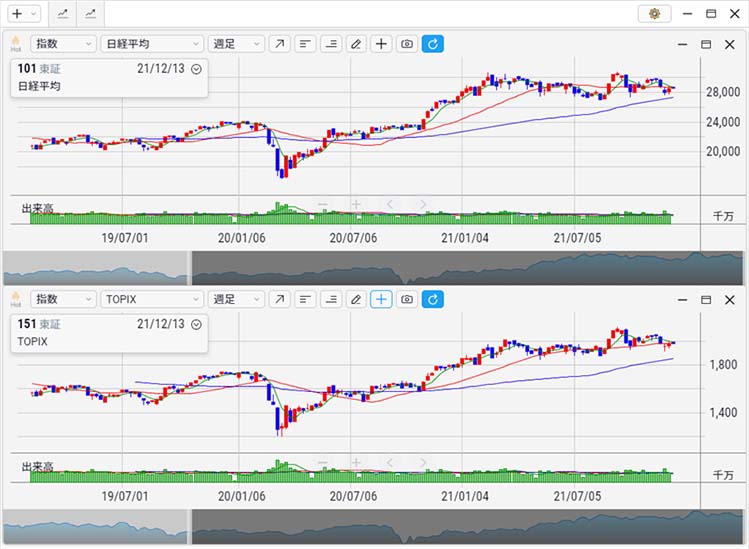Open the 日経平均 symbol dropdown
This screenshot has height=549, width=749.
click(x=152, y=44)
